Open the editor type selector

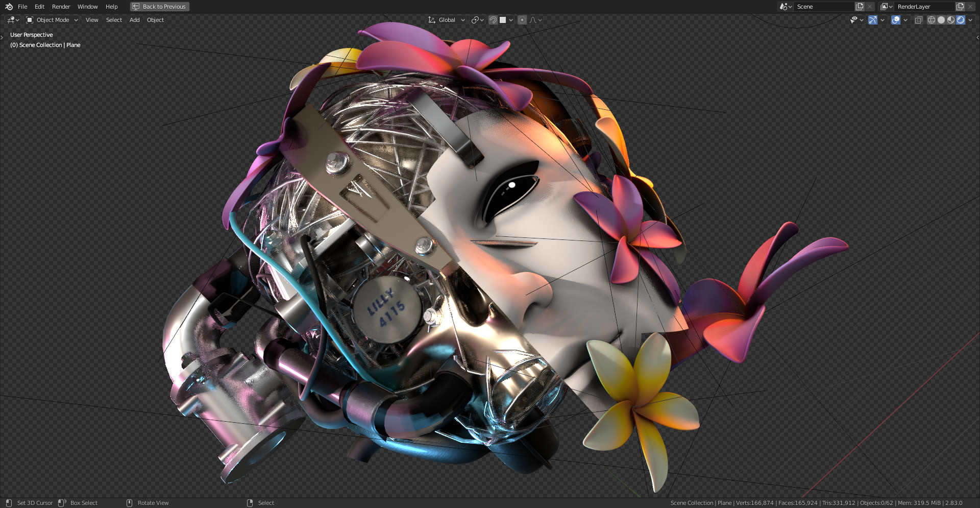pos(13,20)
